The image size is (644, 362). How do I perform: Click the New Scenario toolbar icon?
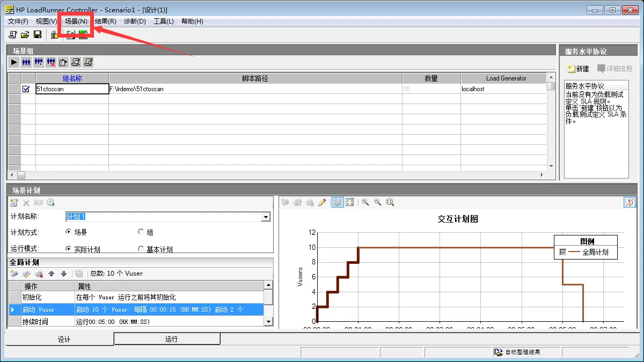click(x=13, y=35)
